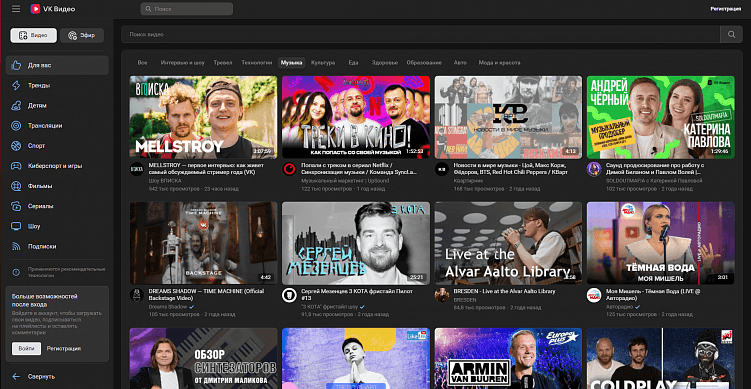Screen dimensions: 751x389
Task: Open the SOLDOUTMAFIA channel avatar
Action: pos(594,169)
